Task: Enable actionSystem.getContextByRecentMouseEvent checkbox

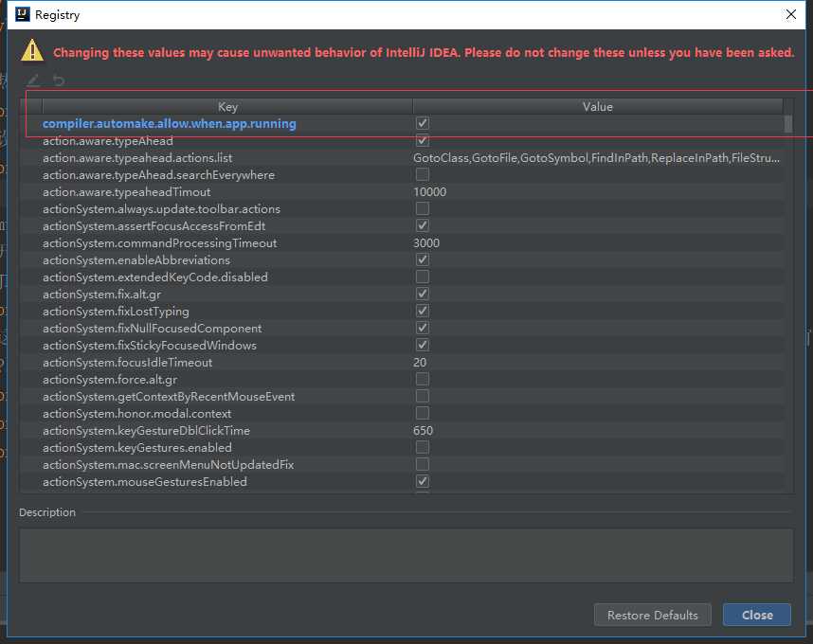Action: 422,397
